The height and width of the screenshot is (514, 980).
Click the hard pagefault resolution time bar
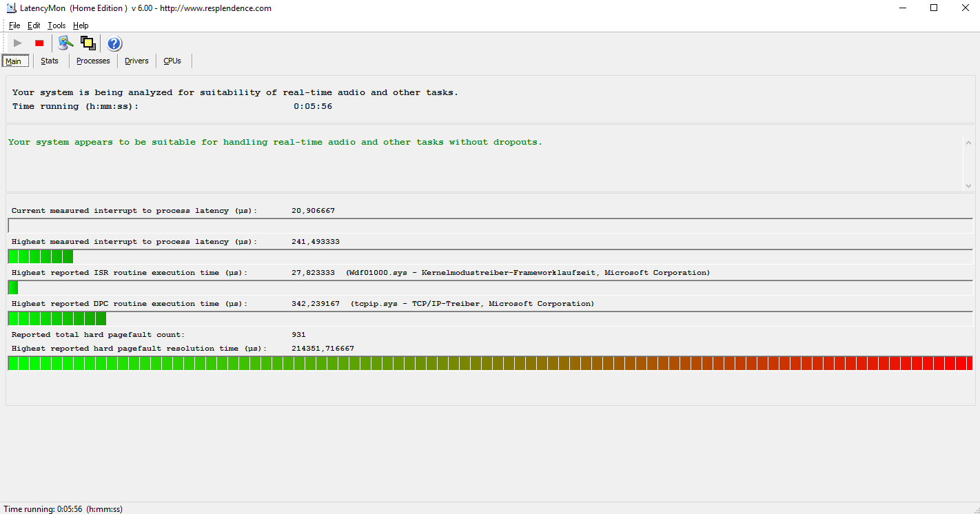pos(490,363)
